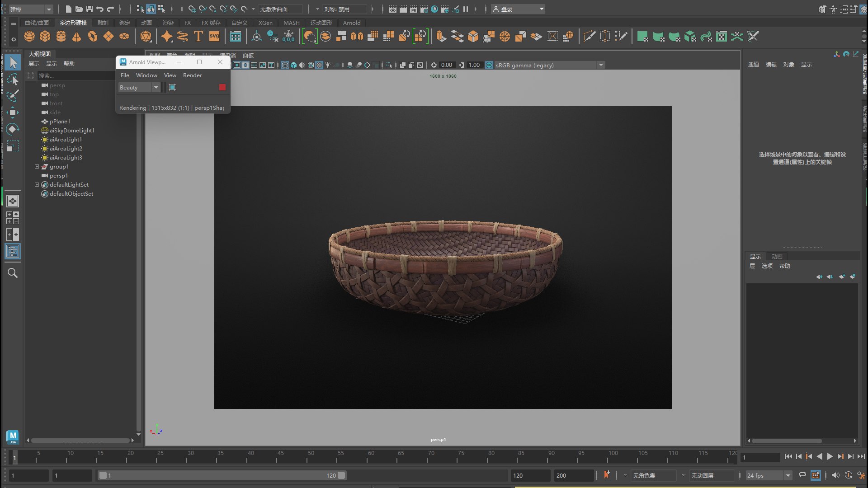Image resolution: width=868 pixels, height=488 pixels.
Task: Expand the defaultLightSet node
Action: point(37,185)
